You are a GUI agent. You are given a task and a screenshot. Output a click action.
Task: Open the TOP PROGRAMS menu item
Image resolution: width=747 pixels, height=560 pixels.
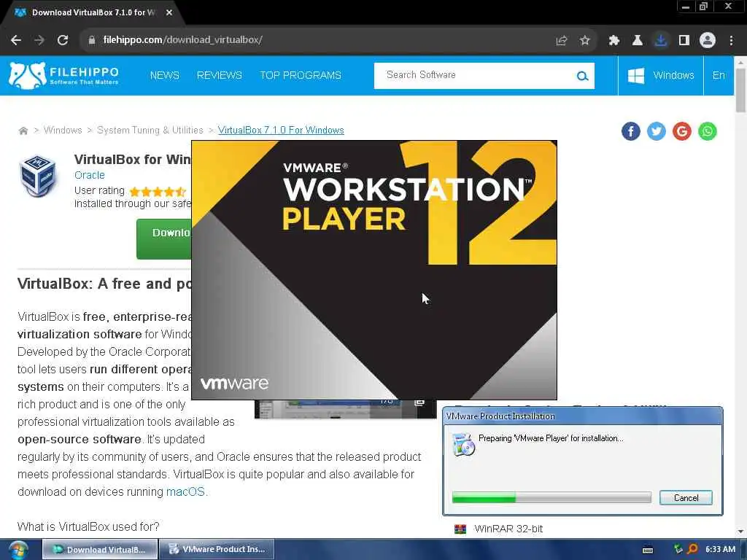301,75
